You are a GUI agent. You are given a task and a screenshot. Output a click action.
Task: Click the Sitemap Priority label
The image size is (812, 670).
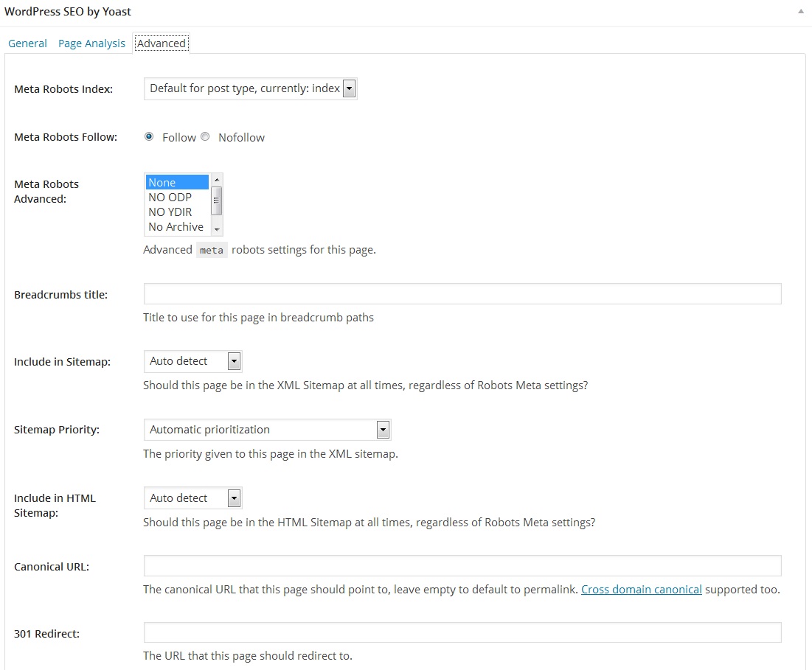(x=57, y=430)
